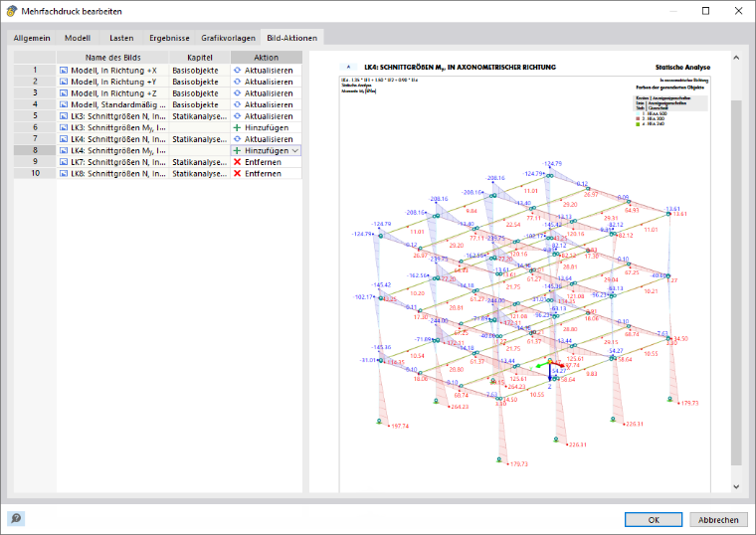Click the Kapitel column header

200,58
